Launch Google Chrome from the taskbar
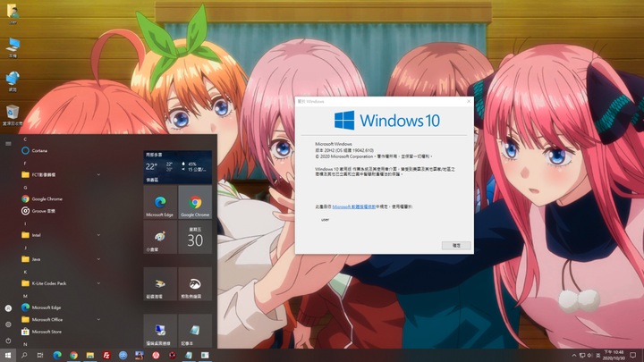 [x=73, y=355]
